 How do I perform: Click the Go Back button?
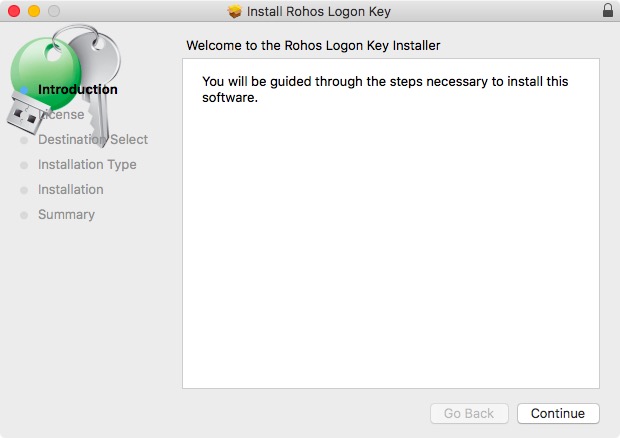pyautogui.click(x=469, y=414)
